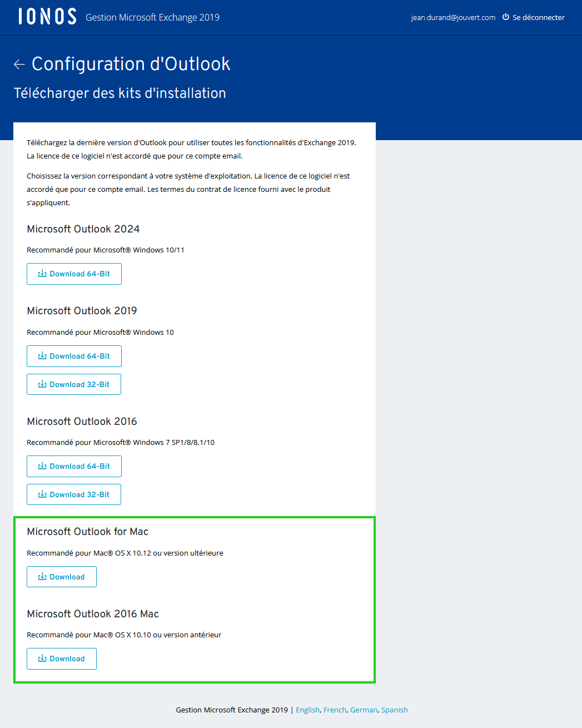Image resolution: width=582 pixels, height=728 pixels.
Task: Switch language to German
Action: (x=364, y=710)
